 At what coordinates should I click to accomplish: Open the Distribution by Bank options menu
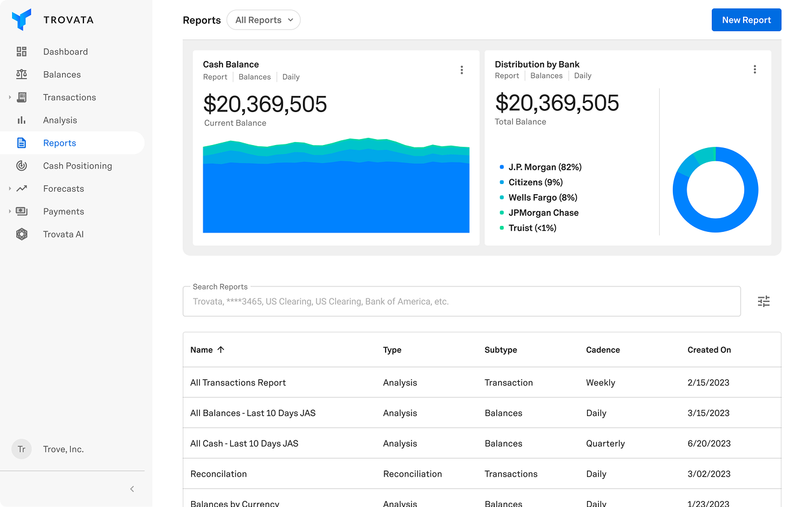pos(754,69)
